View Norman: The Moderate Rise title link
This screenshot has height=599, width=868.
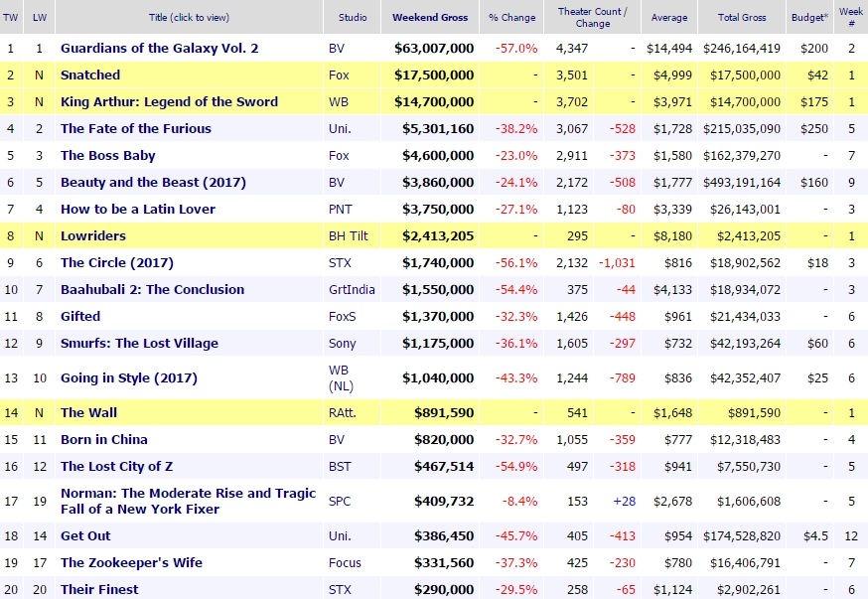click(189, 501)
